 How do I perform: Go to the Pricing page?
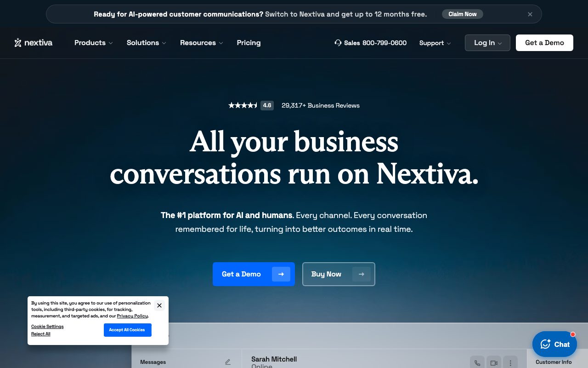pyautogui.click(x=249, y=43)
